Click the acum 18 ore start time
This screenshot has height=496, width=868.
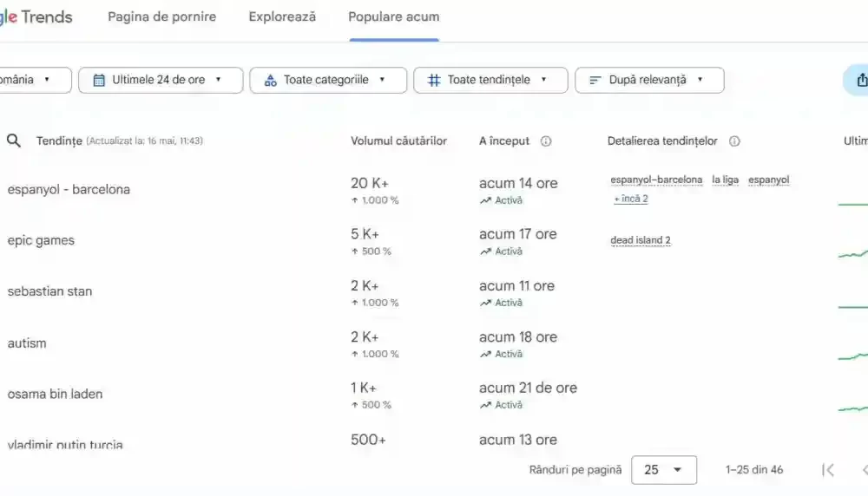point(518,336)
